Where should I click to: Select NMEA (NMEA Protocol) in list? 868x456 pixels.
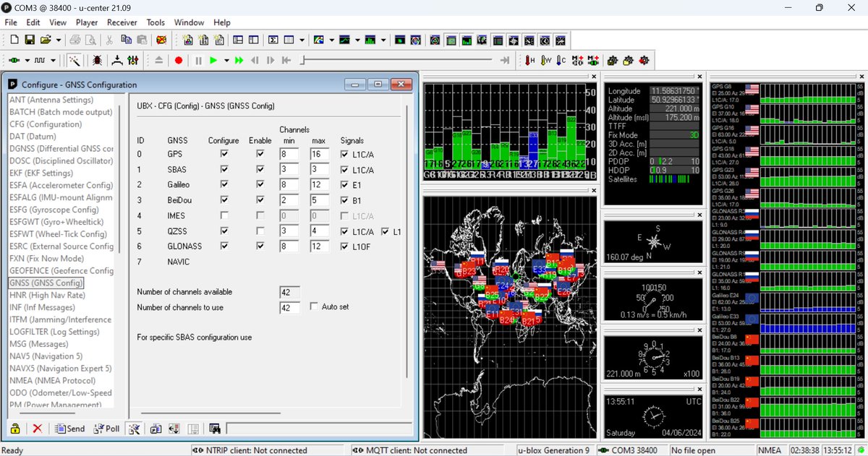[52, 381]
